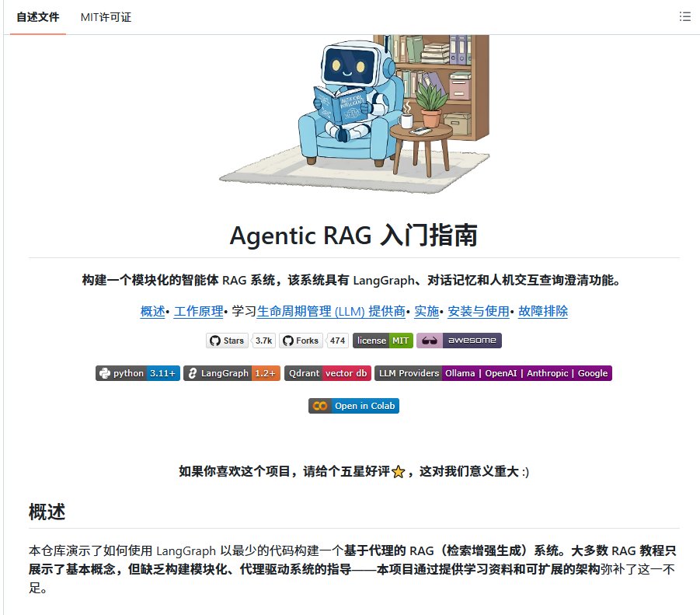700x615 pixels.
Task: Click the 如果你喜欢这个项目 star request text
Action: 353,471
